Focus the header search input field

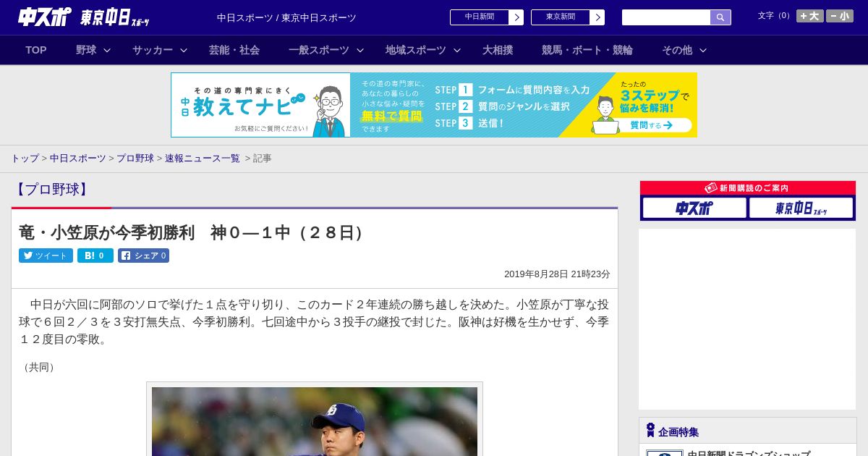(x=666, y=17)
